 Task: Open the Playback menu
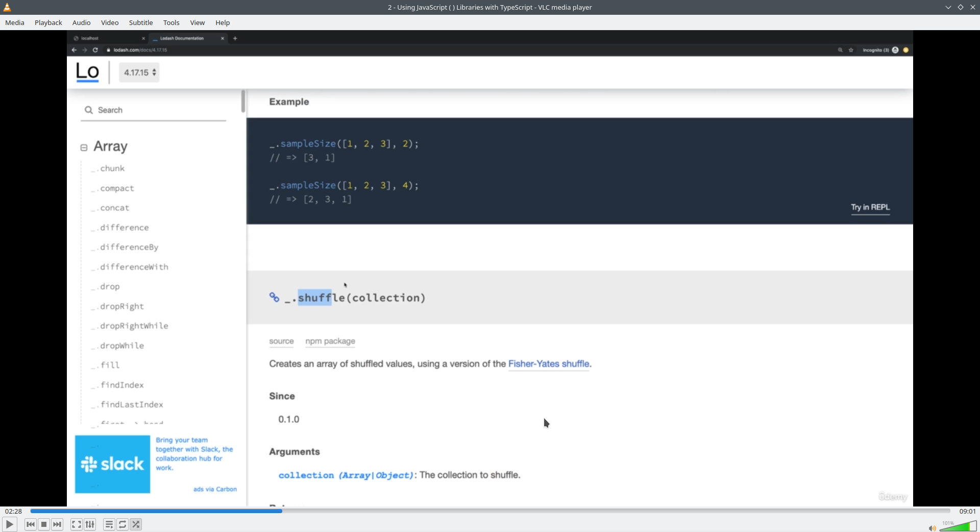48,22
